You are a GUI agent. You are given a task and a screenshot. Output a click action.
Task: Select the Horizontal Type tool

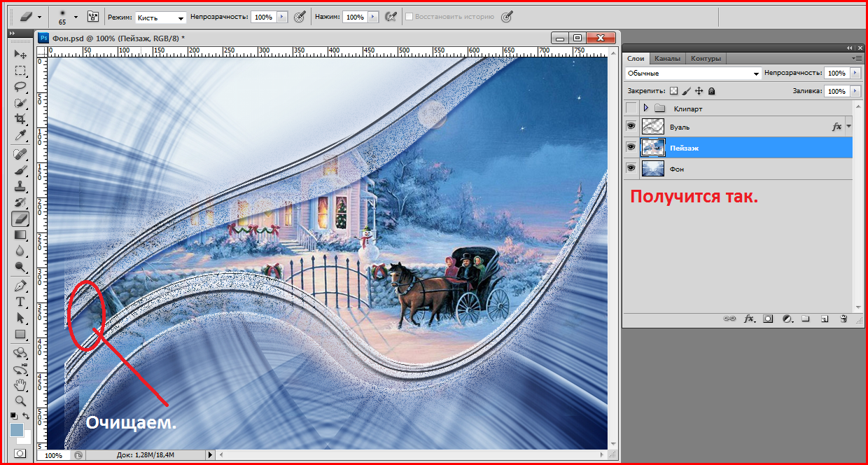point(21,302)
